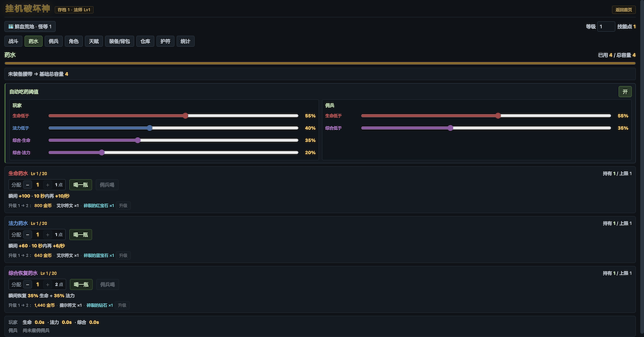
Task: Click 升级 for 法力药水
Action: [123, 256]
